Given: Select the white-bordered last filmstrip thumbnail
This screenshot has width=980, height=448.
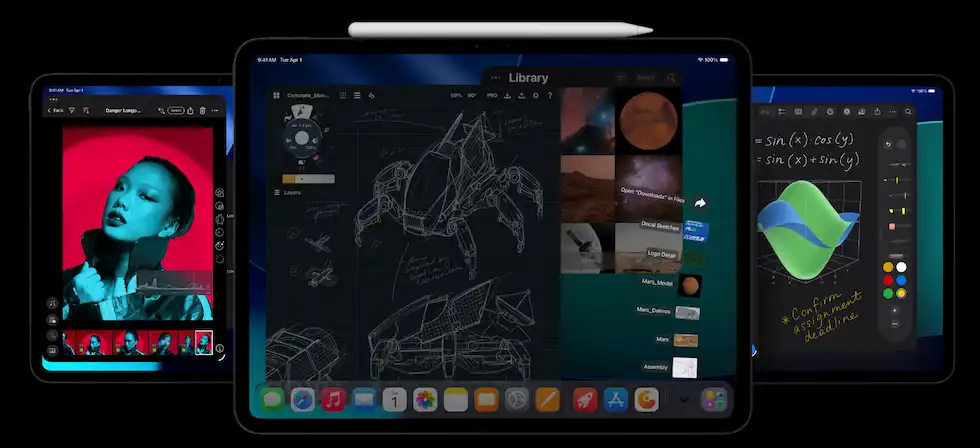Looking at the screenshot, I should click(x=204, y=343).
